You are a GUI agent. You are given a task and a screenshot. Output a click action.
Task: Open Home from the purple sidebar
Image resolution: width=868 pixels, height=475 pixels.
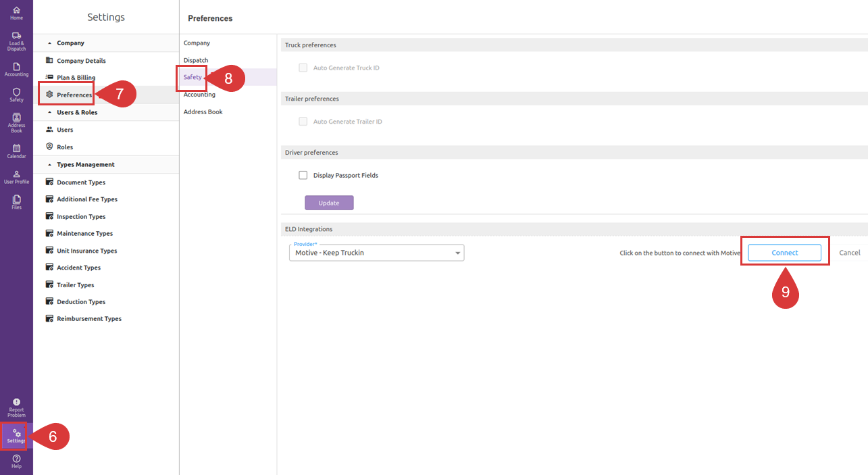[x=16, y=13]
